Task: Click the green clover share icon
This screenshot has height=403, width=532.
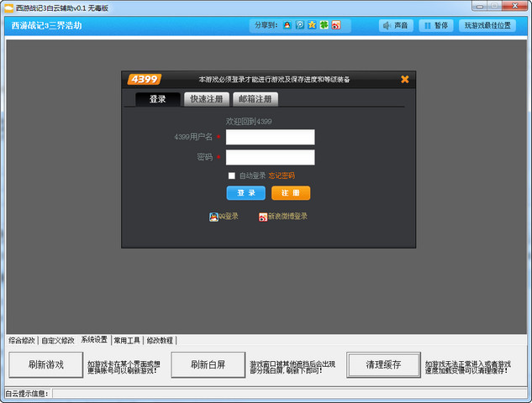Action: point(324,25)
